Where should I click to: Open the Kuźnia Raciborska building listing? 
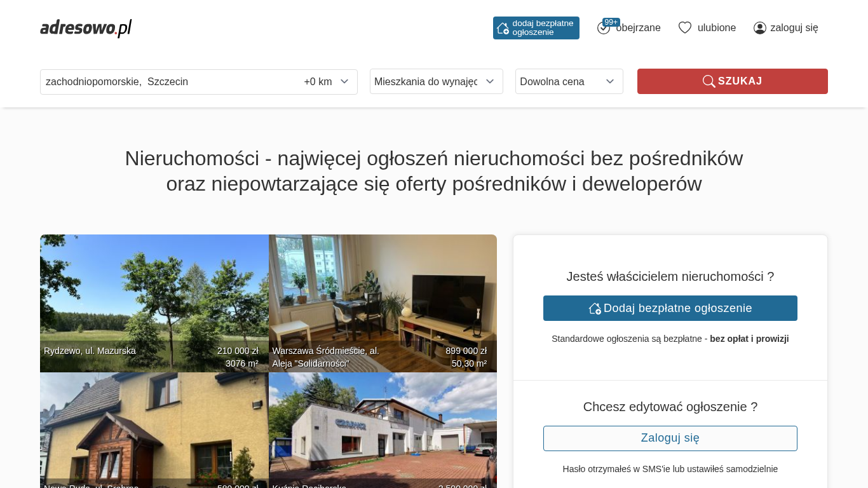383,430
